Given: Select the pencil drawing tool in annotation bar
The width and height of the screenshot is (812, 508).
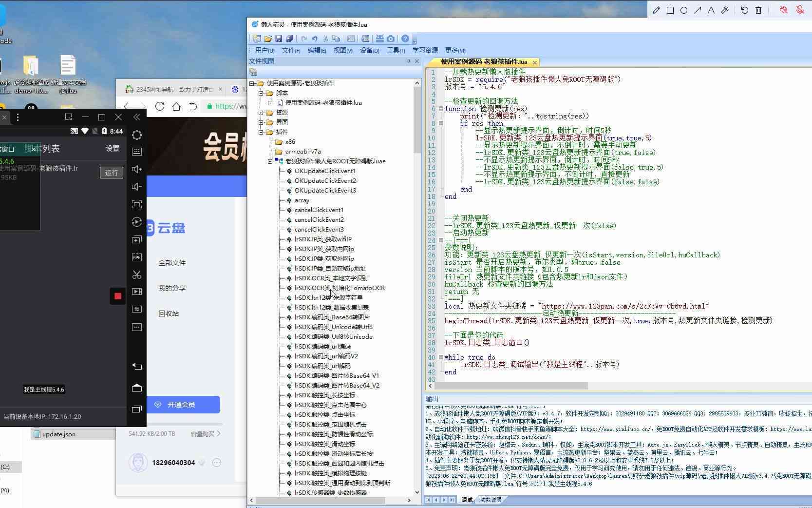Looking at the screenshot, I should point(657,10).
